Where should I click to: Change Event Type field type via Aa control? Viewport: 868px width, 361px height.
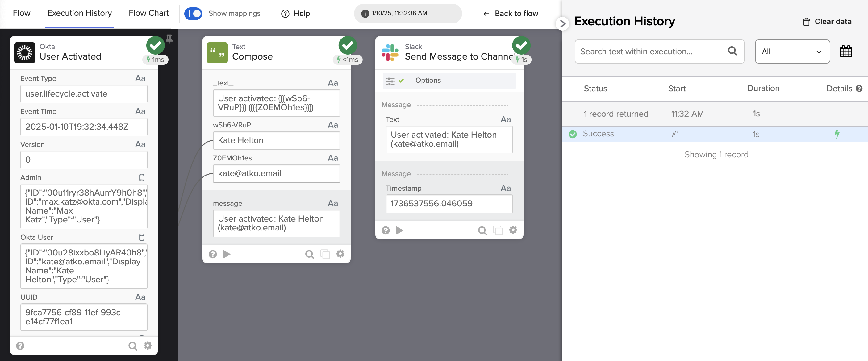click(x=140, y=78)
